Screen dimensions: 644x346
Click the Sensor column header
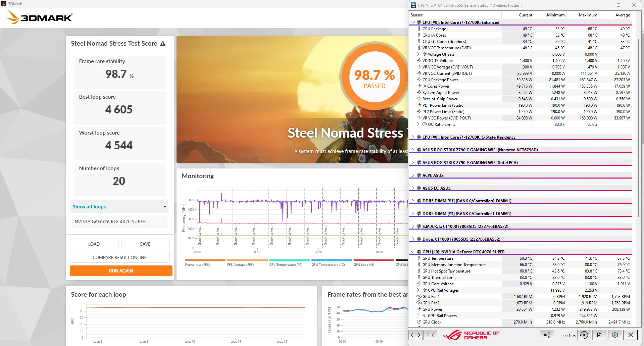point(455,15)
